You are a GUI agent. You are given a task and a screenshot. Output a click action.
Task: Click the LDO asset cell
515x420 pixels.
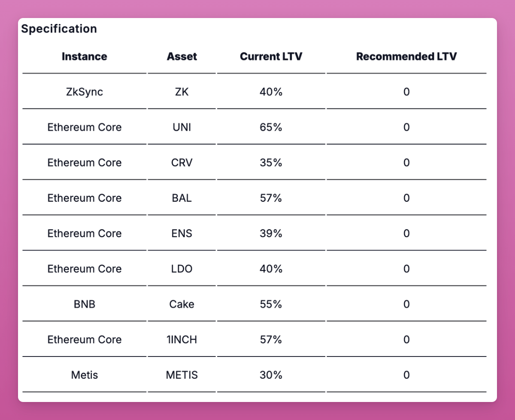182,269
